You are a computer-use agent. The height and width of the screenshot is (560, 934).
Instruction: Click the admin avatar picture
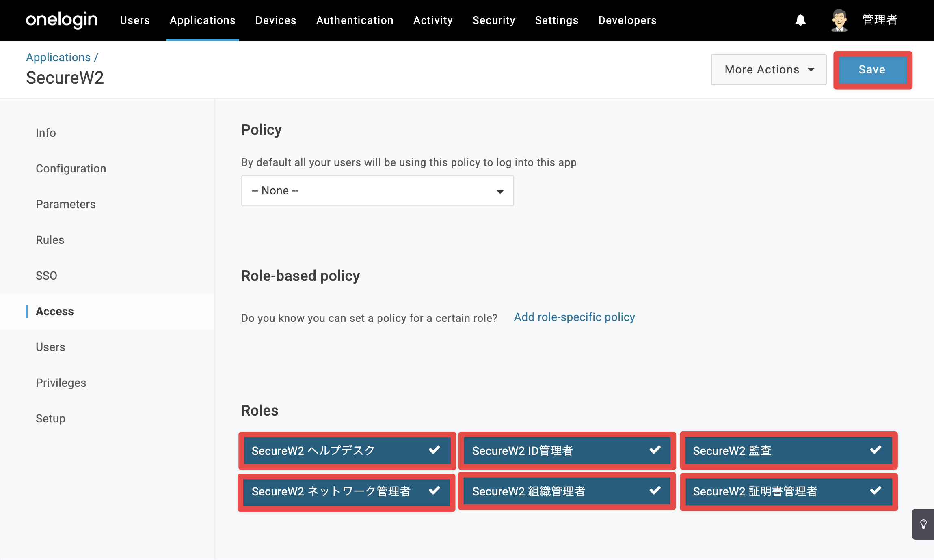coord(839,20)
